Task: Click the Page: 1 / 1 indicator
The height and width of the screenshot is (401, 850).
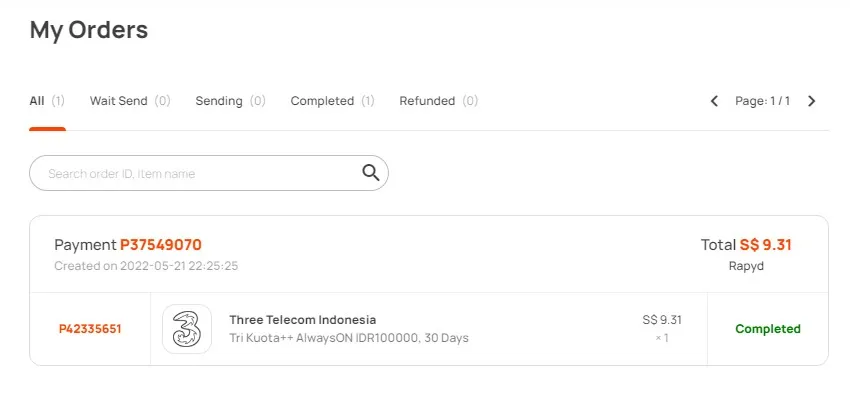Action: tap(762, 101)
